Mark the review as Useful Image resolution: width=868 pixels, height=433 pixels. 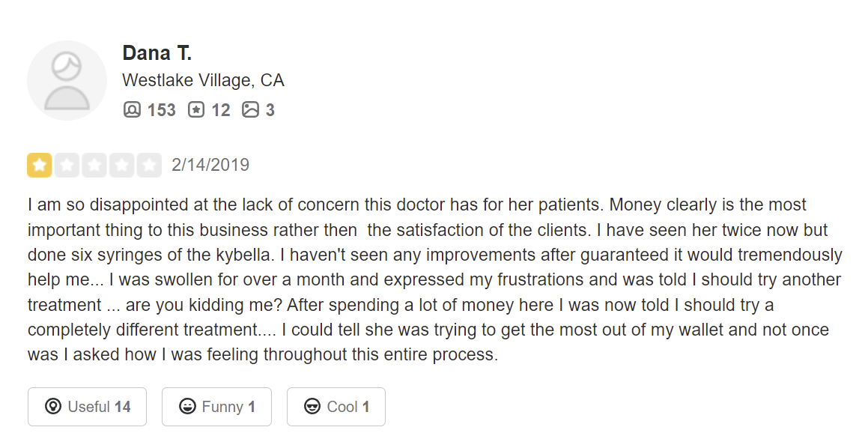(x=87, y=407)
